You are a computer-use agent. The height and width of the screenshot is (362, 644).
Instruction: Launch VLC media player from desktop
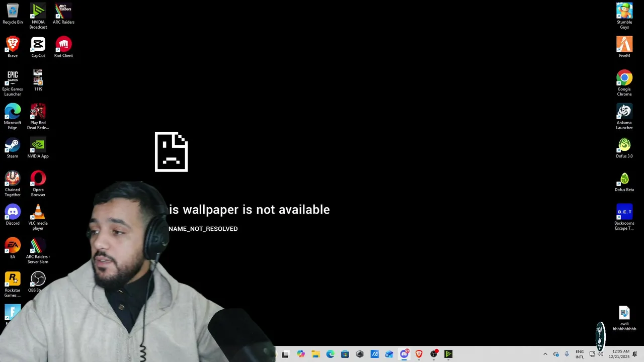click(x=38, y=217)
